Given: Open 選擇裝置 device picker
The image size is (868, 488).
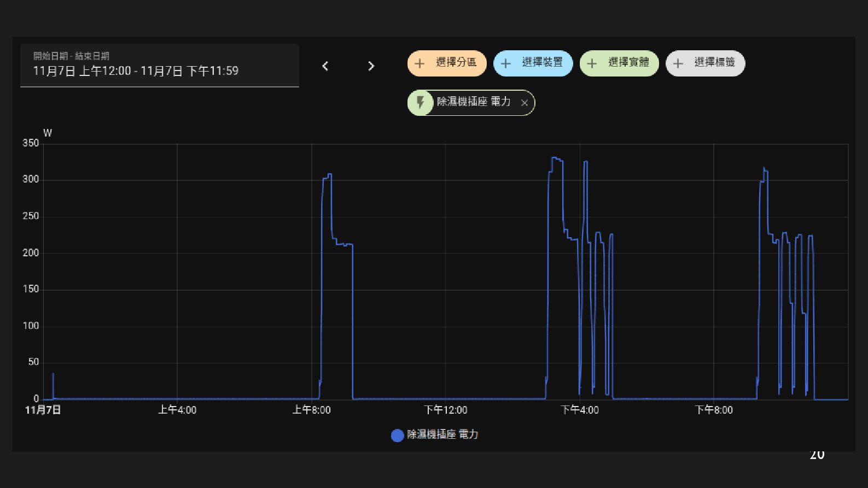Looking at the screenshot, I should coord(533,63).
